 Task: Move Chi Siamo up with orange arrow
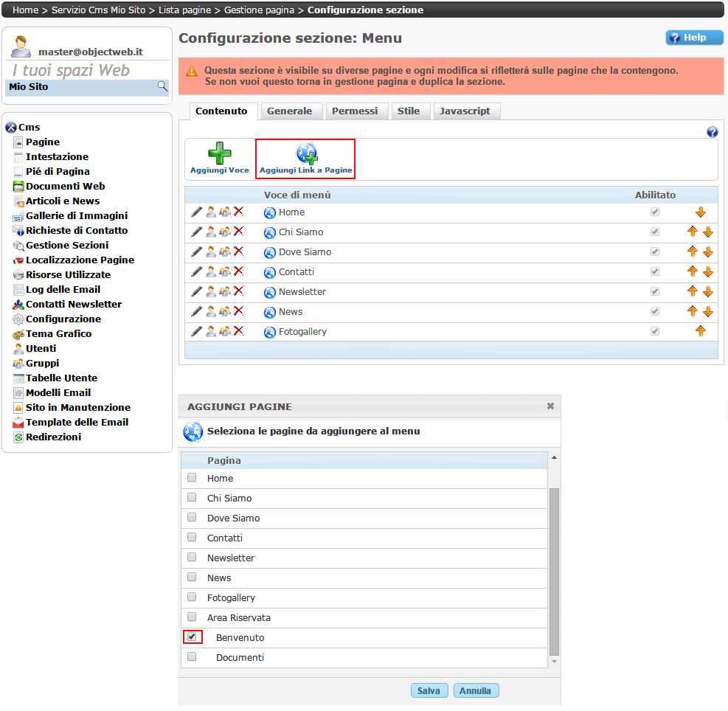pos(692,232)
